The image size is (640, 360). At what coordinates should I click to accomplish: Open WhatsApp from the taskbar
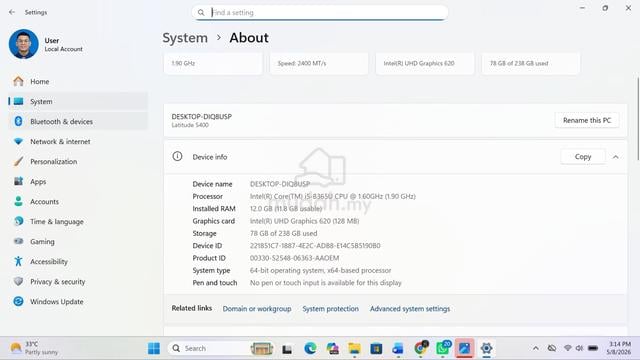[443, 348]
